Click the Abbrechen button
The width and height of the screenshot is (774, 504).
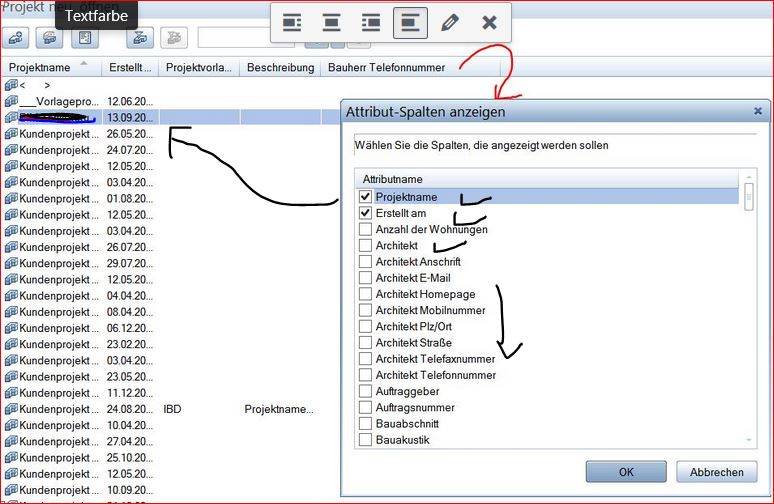(x=716, y=472)
